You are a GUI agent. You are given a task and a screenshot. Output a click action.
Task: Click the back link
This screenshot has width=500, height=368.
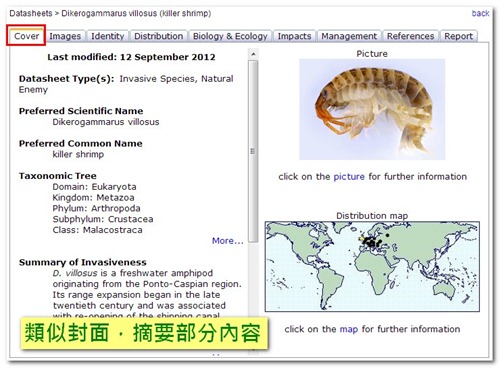[x=480, y=13]
